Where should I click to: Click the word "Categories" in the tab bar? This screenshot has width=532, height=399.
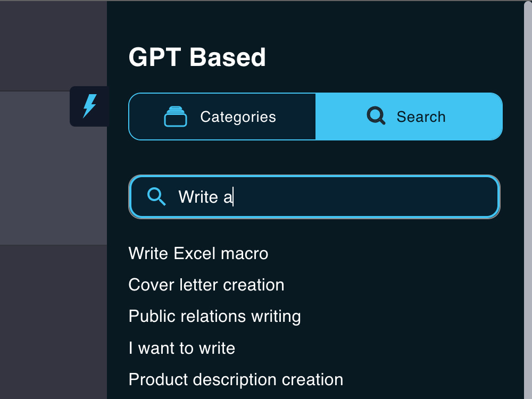[238, 117]
